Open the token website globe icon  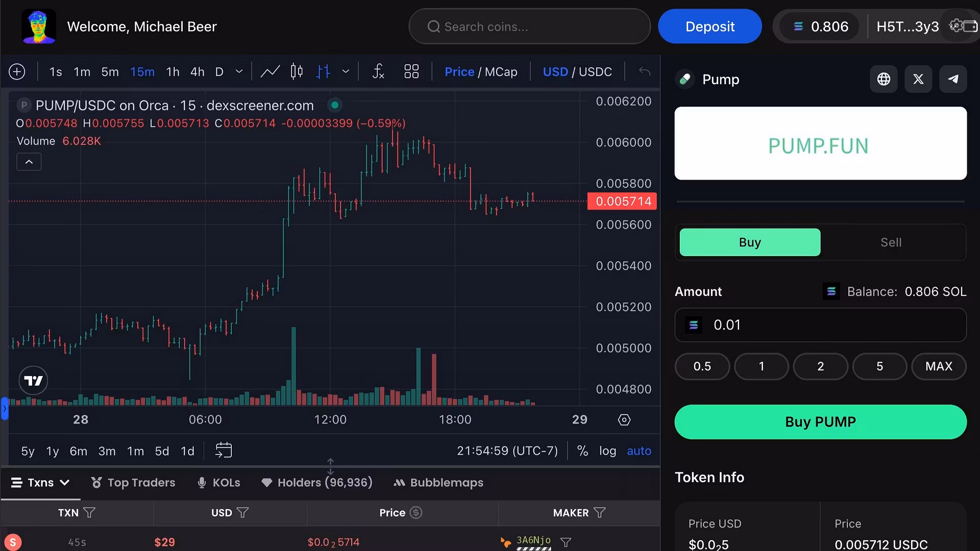(884, 79)
